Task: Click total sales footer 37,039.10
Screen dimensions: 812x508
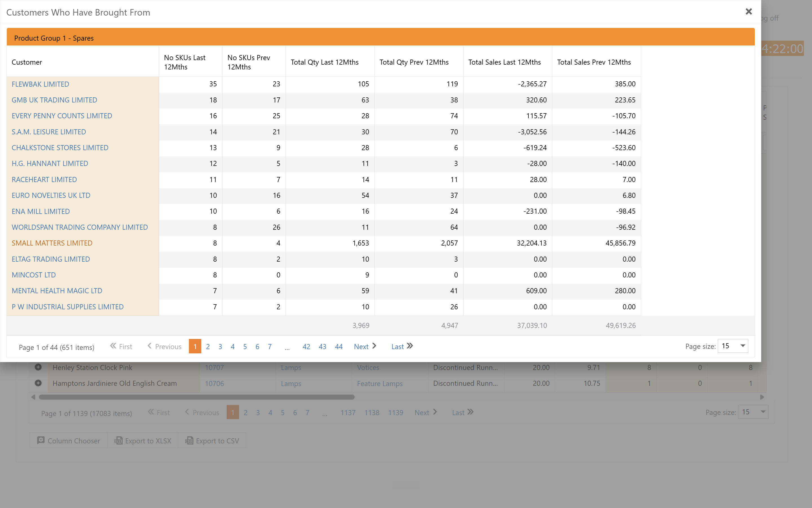Action: [532, 325]
